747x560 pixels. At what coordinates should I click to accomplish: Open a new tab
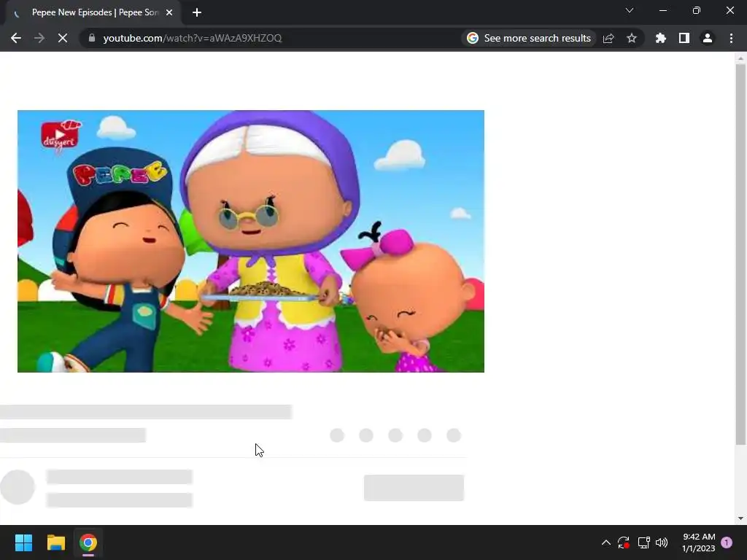[197, 13]
